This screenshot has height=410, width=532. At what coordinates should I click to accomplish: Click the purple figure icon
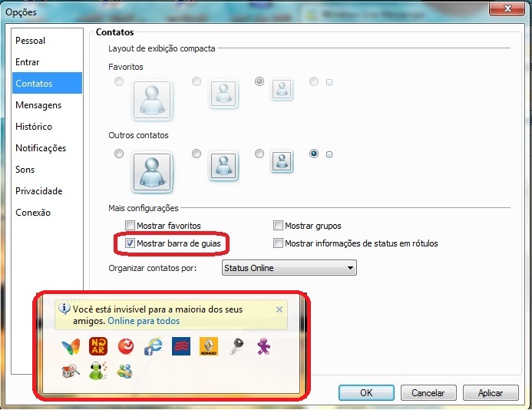coord(263,346)
